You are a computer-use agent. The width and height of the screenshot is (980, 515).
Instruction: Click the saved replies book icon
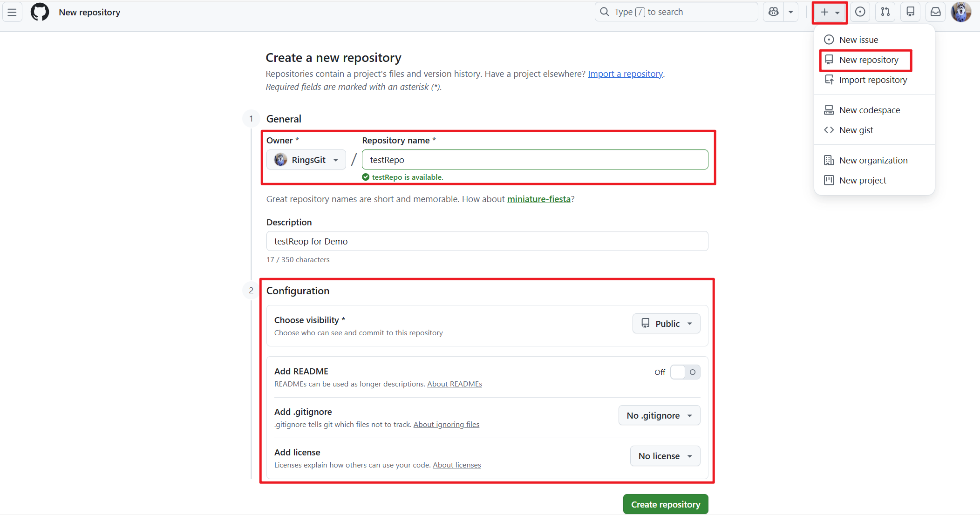tap(910, 12)
